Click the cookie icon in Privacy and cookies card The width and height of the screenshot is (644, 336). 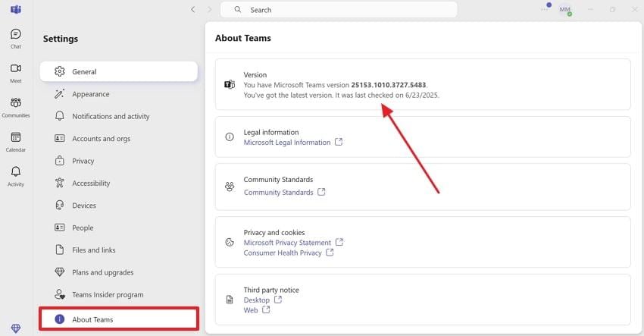click(230, 242)
